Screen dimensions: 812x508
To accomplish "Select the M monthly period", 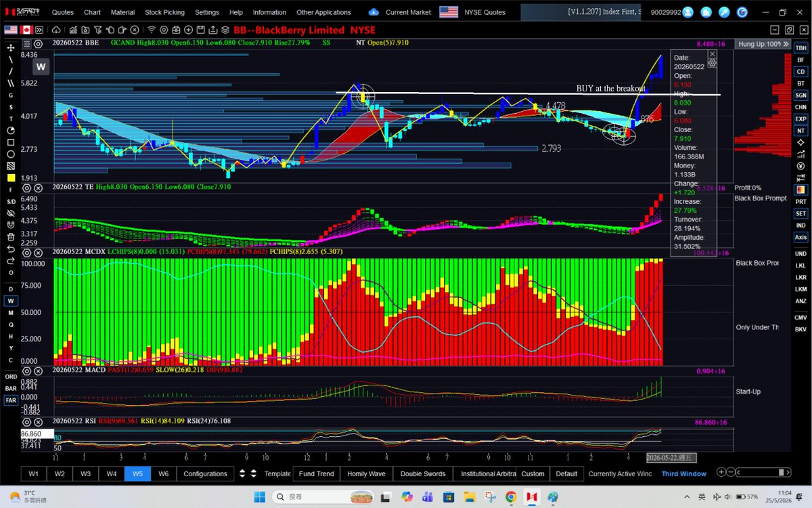I will (11, 313).
